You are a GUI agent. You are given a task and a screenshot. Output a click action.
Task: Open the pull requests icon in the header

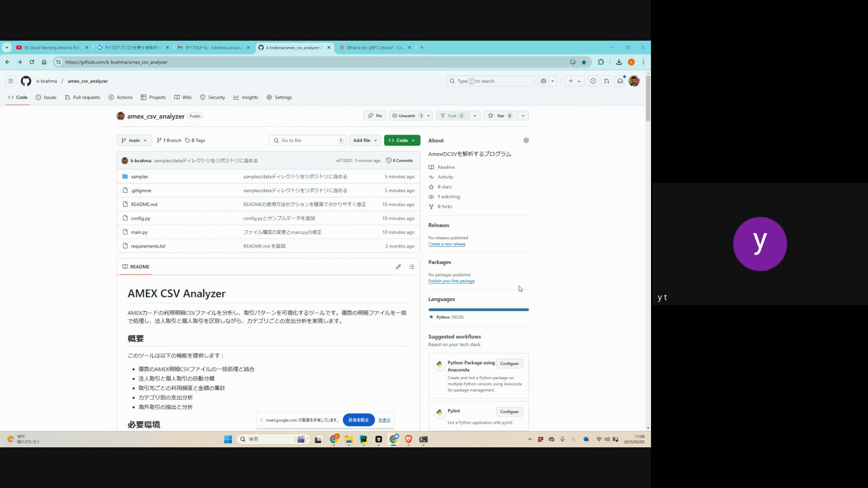[607, 81]
